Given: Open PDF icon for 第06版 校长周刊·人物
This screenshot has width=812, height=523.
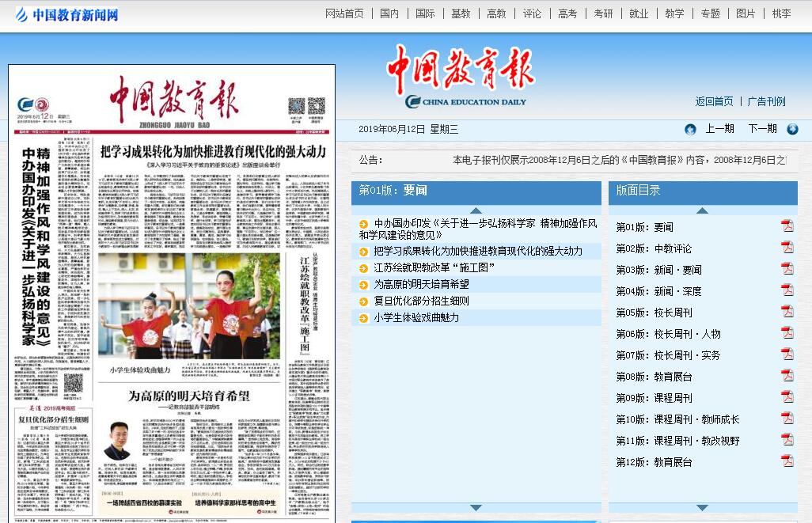Looking at the screenshot, I should tap(787, 332).
